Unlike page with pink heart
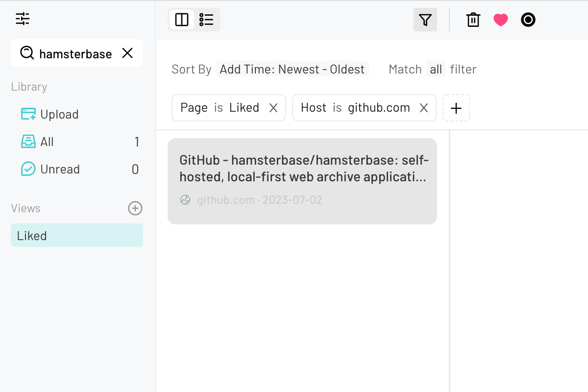Viewport: 588px width, 392px height. (x=500, y=20)
